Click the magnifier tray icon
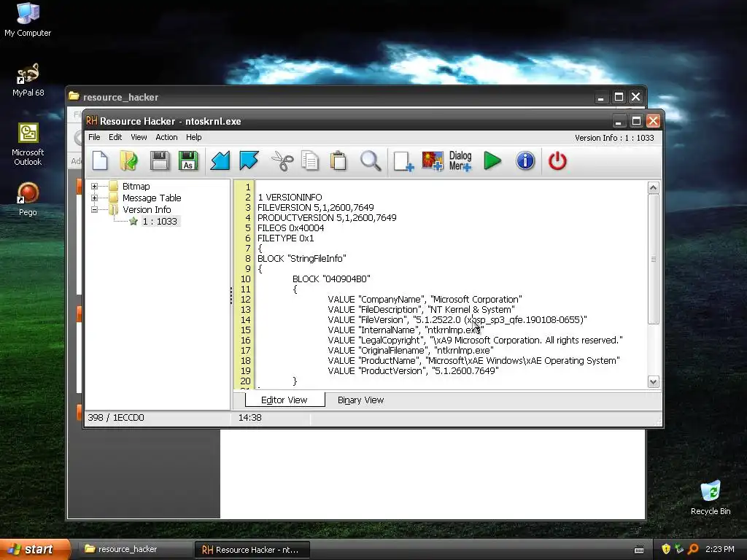The height and width of the screenshot is (560, 747). click(693, 549)
